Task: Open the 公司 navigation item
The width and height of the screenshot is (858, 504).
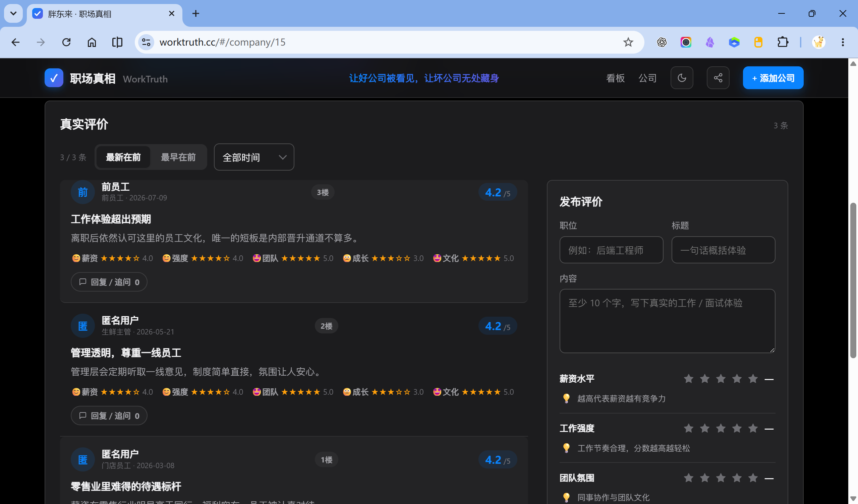Action: pyautogui.click(x=647, y=78)
